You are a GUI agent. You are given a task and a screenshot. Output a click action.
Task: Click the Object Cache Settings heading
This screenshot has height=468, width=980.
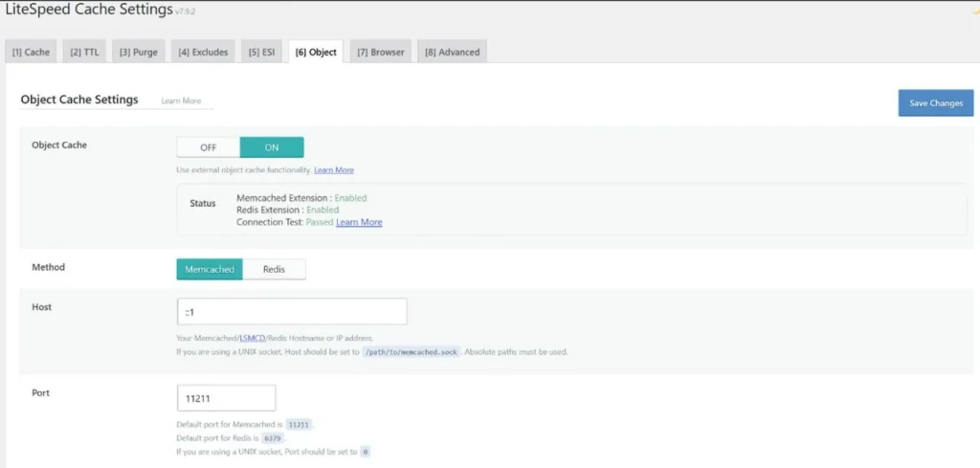tap(79, 100)
